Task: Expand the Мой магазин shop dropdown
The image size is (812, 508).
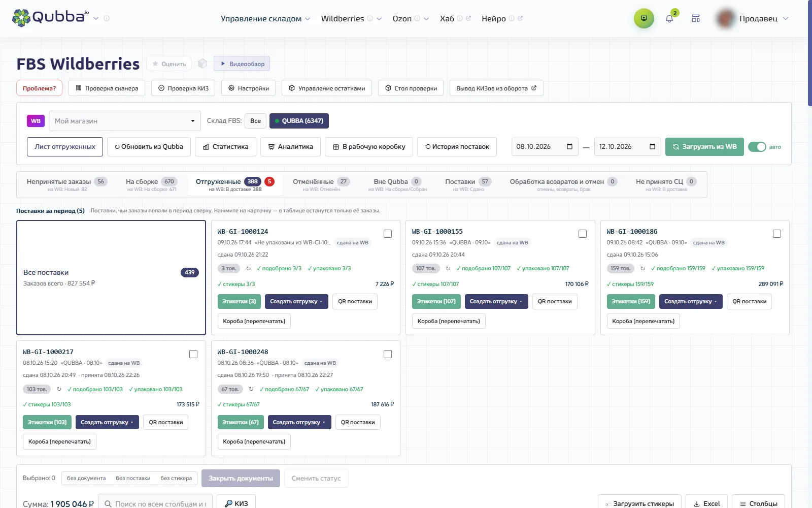Action: [x=125, y=121]
